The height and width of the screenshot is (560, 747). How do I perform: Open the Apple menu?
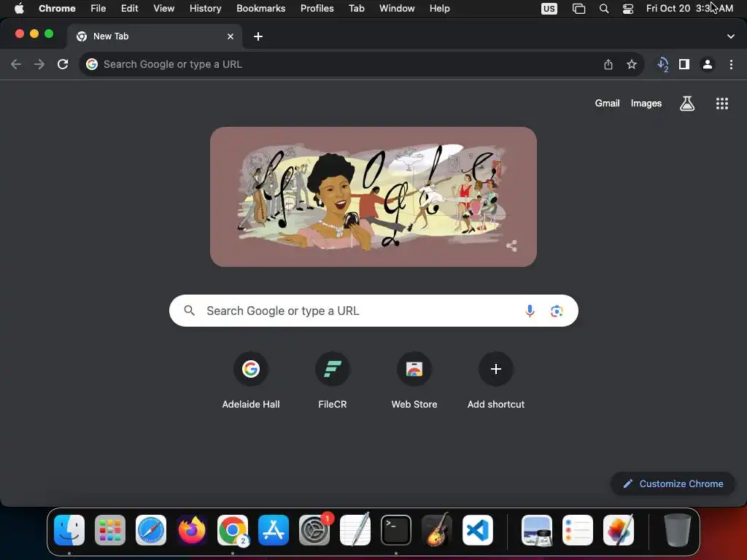19,9
